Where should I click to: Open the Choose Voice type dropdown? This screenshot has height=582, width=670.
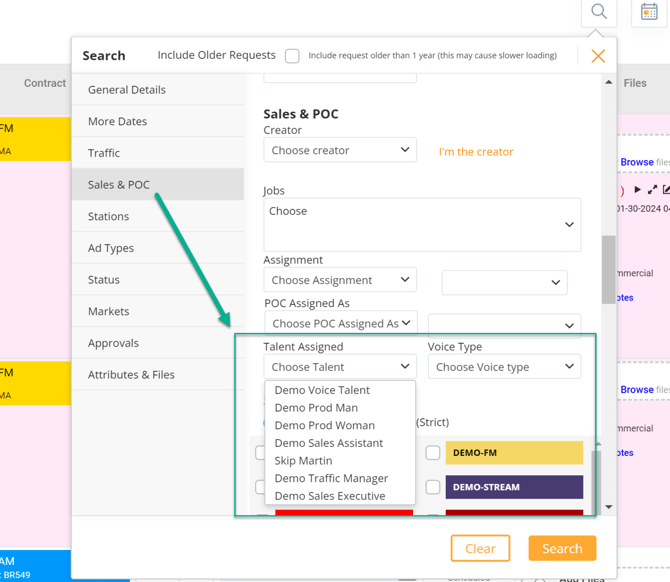505,367
